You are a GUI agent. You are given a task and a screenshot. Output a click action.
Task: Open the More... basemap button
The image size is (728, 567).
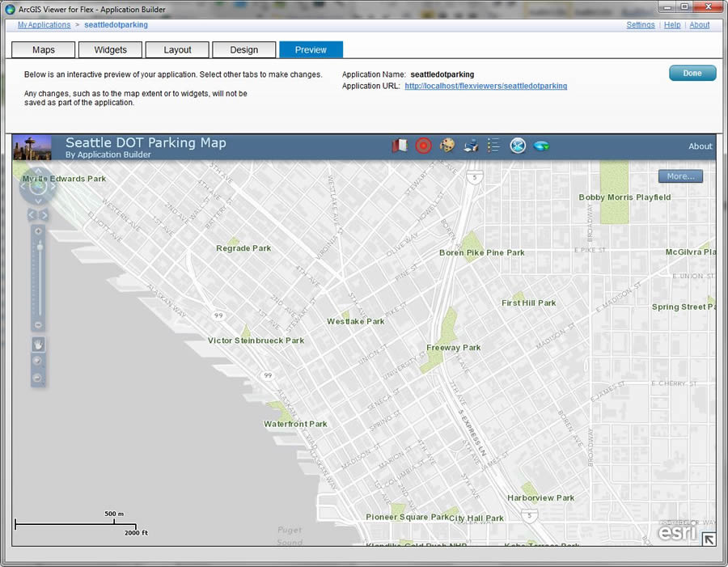[680, 176]
